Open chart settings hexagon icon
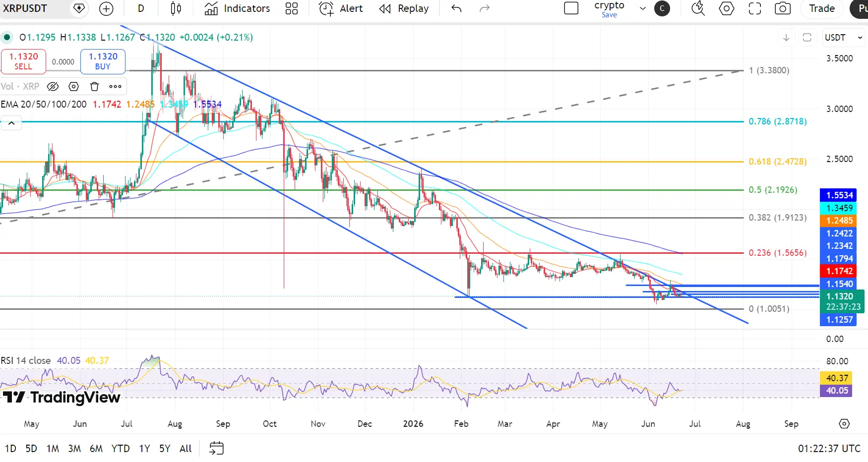Screen dimensions: 868x462 (727, 8)
